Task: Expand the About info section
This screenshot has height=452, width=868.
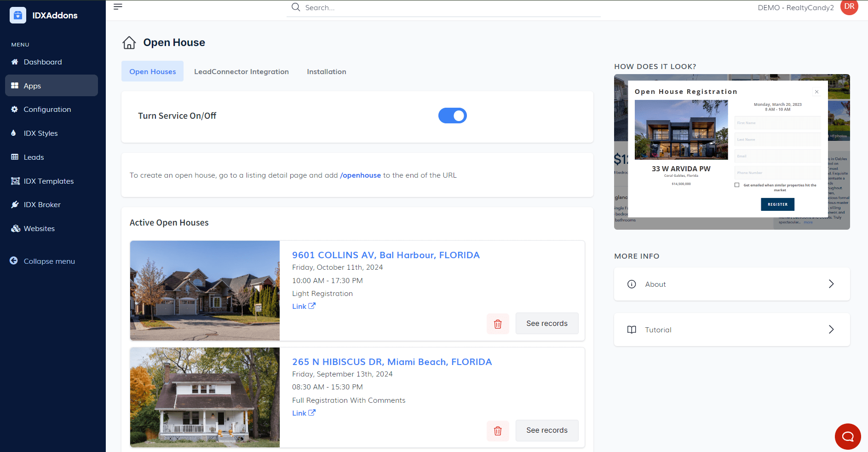Action: pyautogui.click(x=731, y=284)
